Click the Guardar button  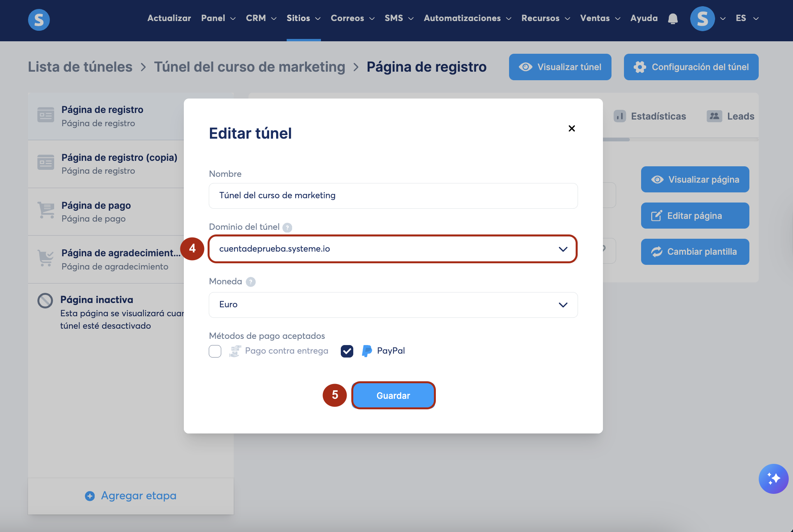point(393,396)
